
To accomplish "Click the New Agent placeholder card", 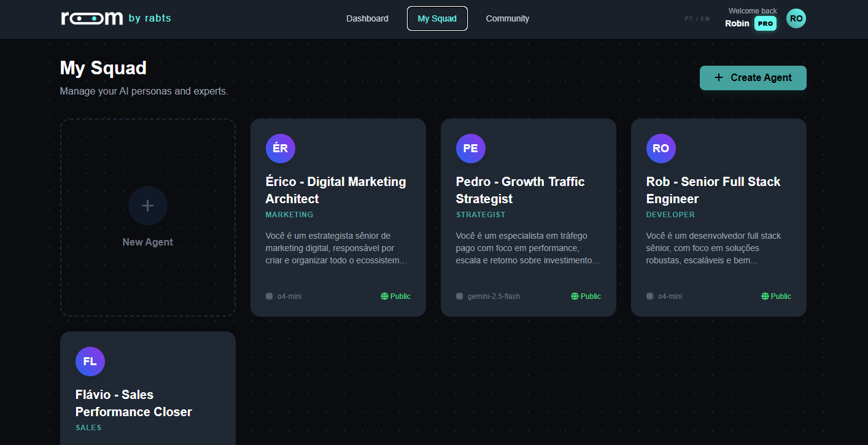I will (147, 217).
